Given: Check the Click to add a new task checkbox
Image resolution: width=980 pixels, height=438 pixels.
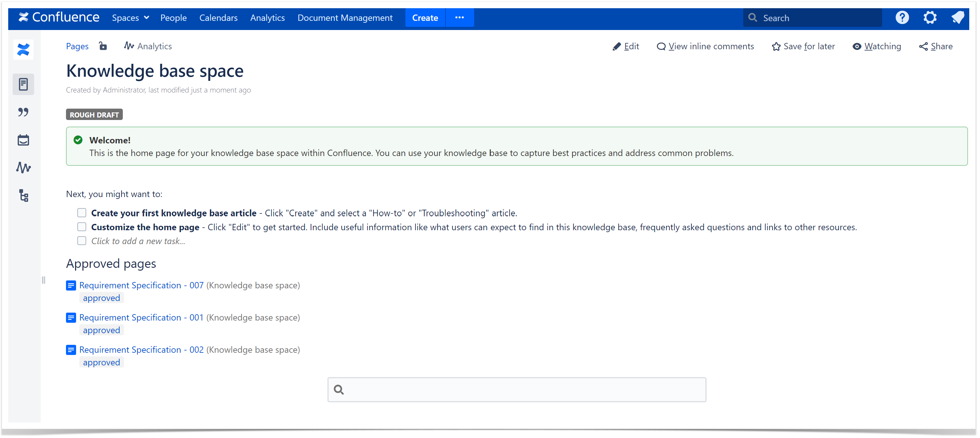Looking at the screenshot, I should coord(82,241).
